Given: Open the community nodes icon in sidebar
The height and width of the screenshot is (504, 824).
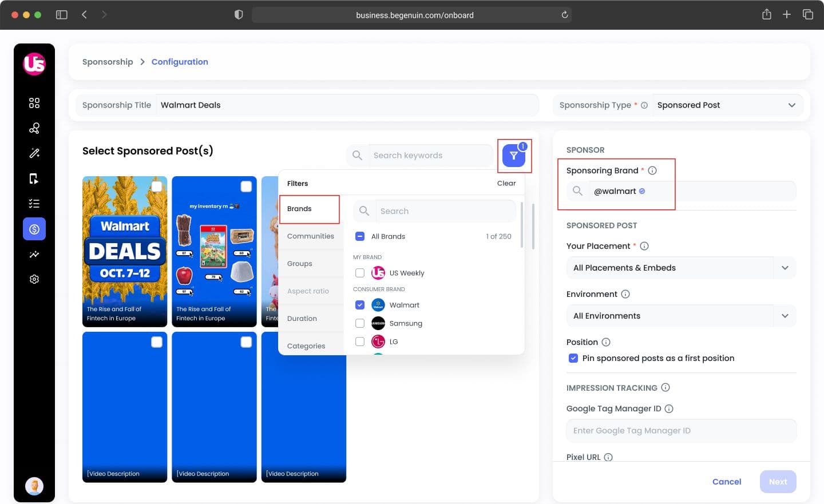Looking at the screenshot, I should pyautogui.click(x=34, y=128).
